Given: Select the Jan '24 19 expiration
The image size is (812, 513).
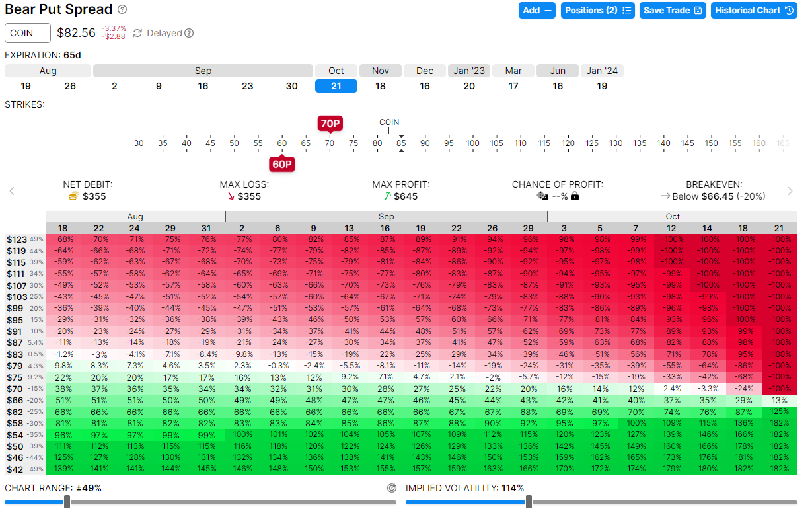Looking at the screenshot, I should pyautogui.click(x=602, y=86).
